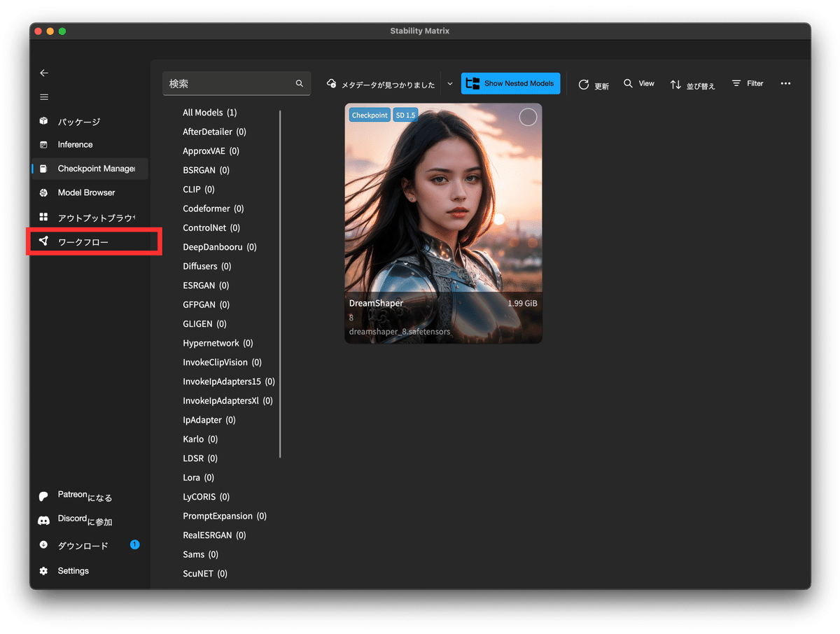Viewport: 840px width, 634px height.
Task: Open the View options
Action: coord(639,83)
